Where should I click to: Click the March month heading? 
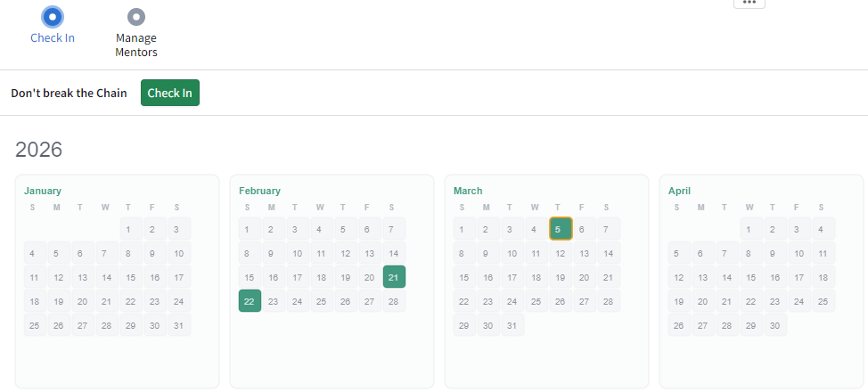(468, 191)
